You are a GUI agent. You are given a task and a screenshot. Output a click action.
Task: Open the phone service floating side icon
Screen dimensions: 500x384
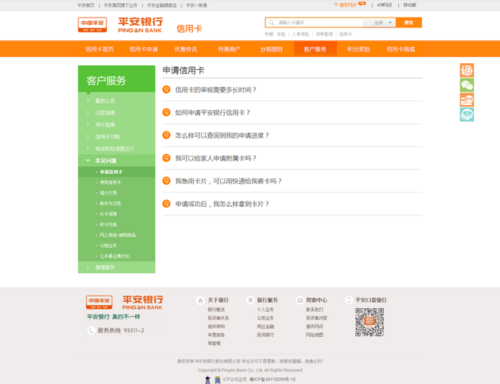coord(467,70)
